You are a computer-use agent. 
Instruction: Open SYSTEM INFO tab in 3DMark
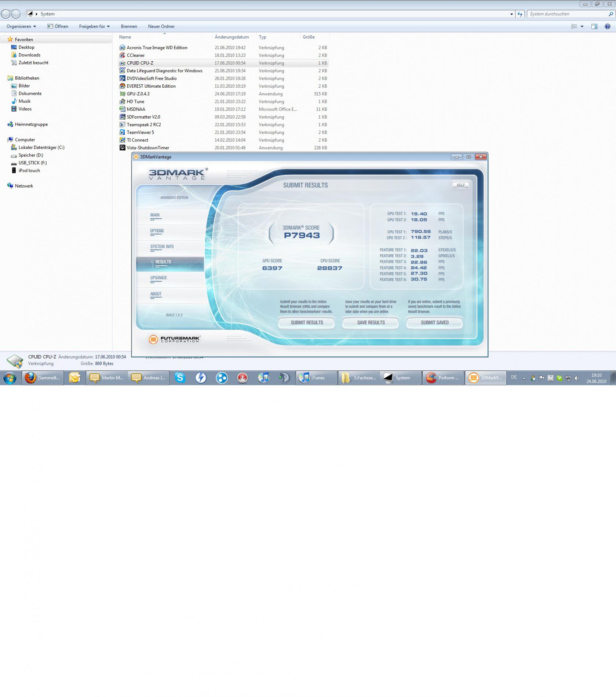click(170, 248)
